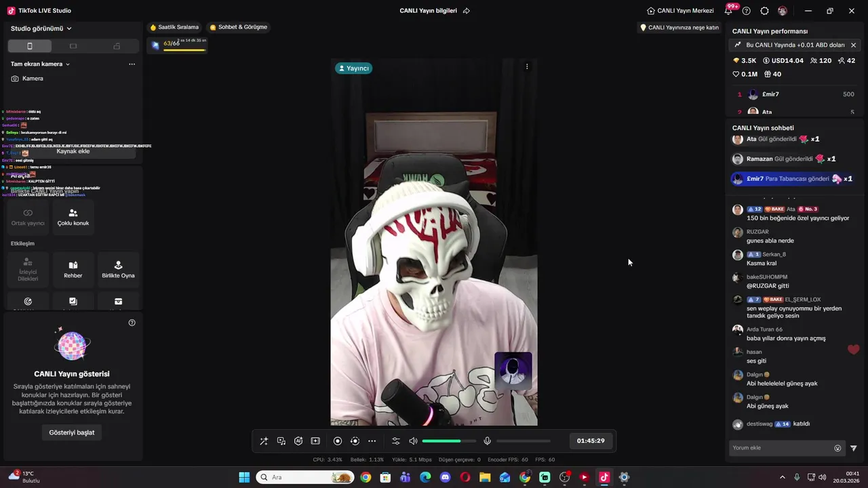Click the small avatar thumbnail in preview
868x488 pixels.
coord(513,371)
